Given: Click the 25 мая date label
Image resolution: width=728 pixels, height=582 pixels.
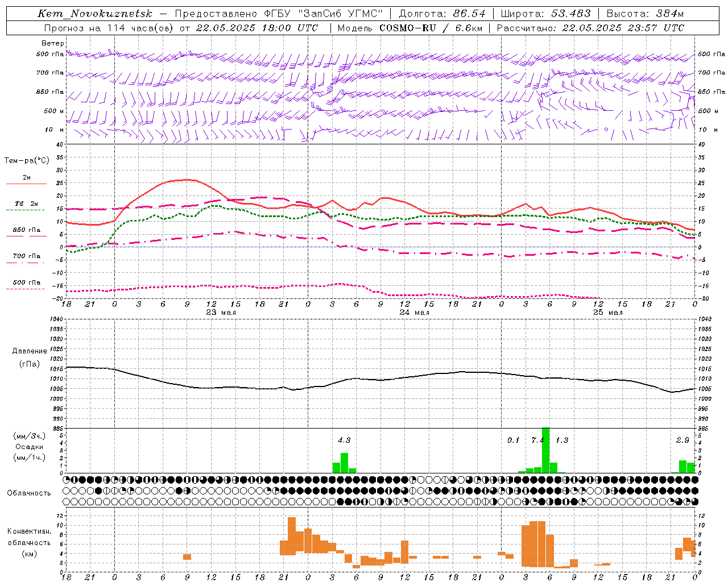Looking at the screenshot, I should tap(608, 313).
